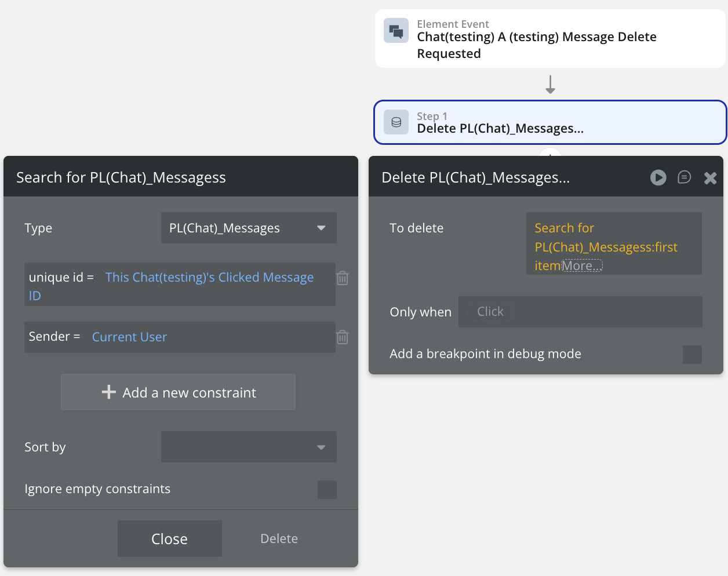Image resolution: width=728 pixels, height=576 pixels.
Task: Click the Element Event chat bubbles icon
Action: click(396, 31)
